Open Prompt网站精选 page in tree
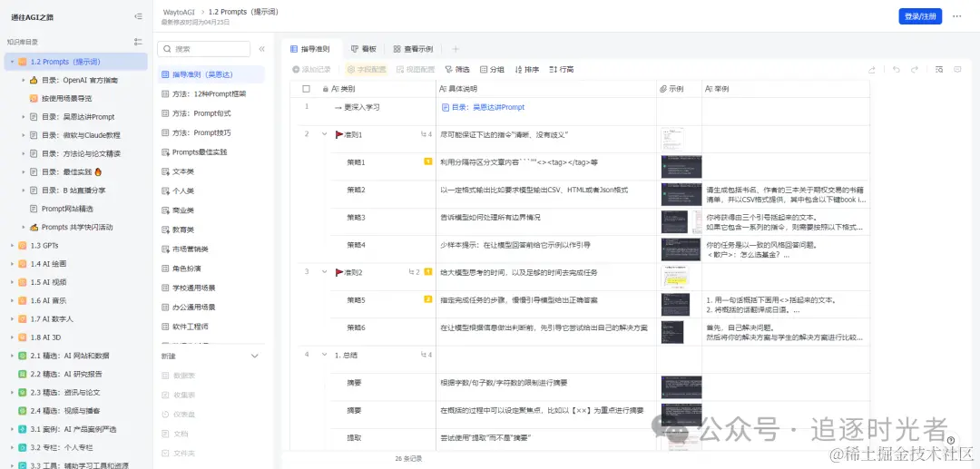Viewport: 980px width, 469px height. click(x=67, y=209)
